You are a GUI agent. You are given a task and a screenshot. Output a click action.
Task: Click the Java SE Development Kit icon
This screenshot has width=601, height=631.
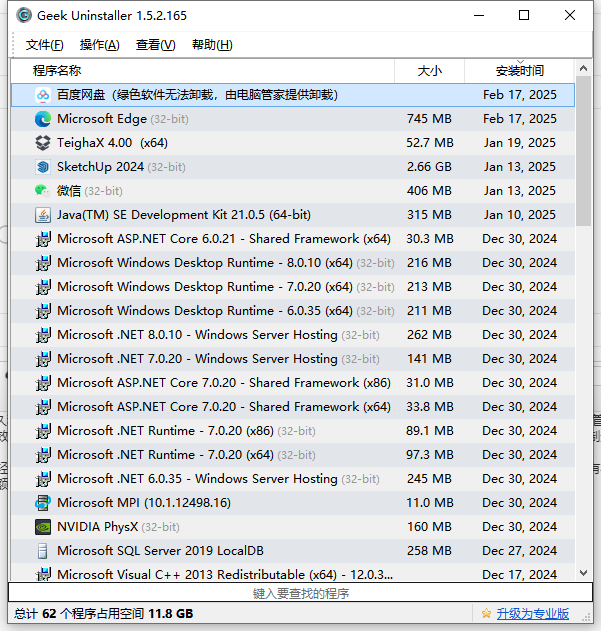(43, 215)
